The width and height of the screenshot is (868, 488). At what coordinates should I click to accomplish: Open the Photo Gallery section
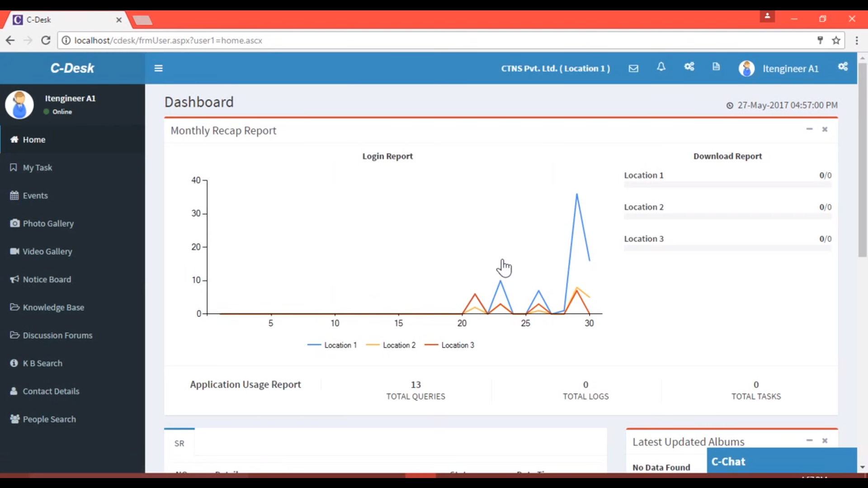(48, 223)
